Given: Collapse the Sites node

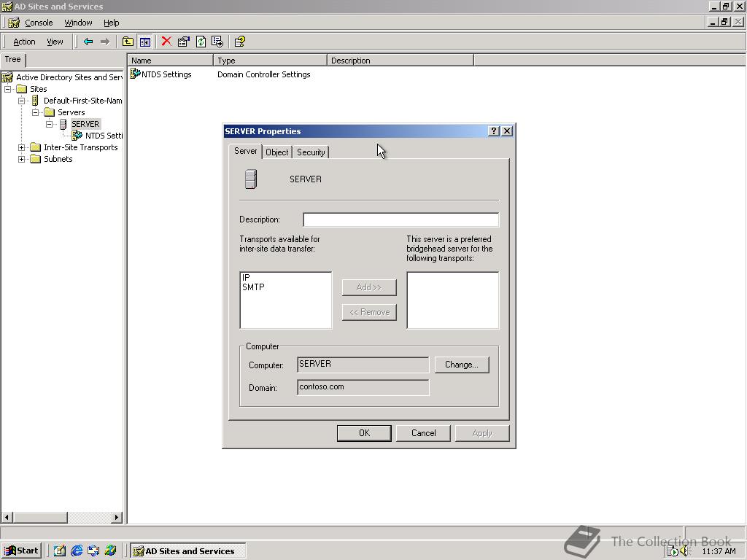Looking at the screenshot, I should pyautogui.click(x=7, y=89).
